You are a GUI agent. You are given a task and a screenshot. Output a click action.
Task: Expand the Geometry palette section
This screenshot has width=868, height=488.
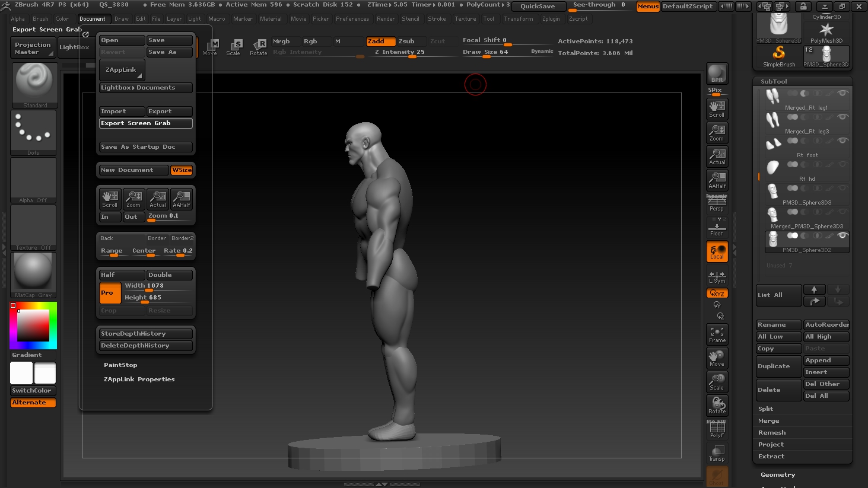coord(777,474)
